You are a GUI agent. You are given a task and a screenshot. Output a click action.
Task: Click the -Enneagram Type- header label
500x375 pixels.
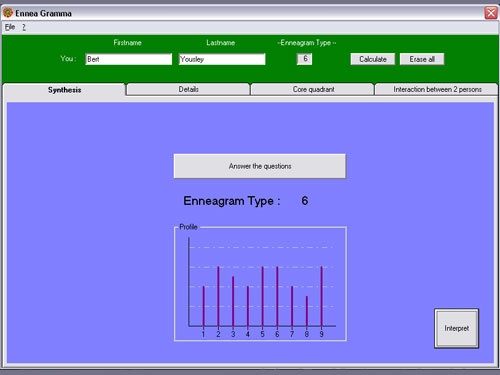pyautogui.click(x=306, y=43)
